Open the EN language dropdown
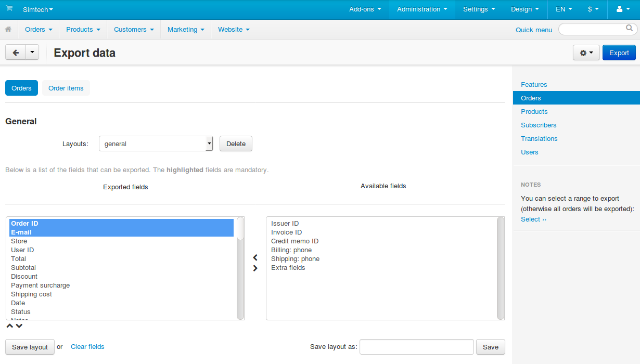Screen dimensions: 640x364 (x=564, y=9)
